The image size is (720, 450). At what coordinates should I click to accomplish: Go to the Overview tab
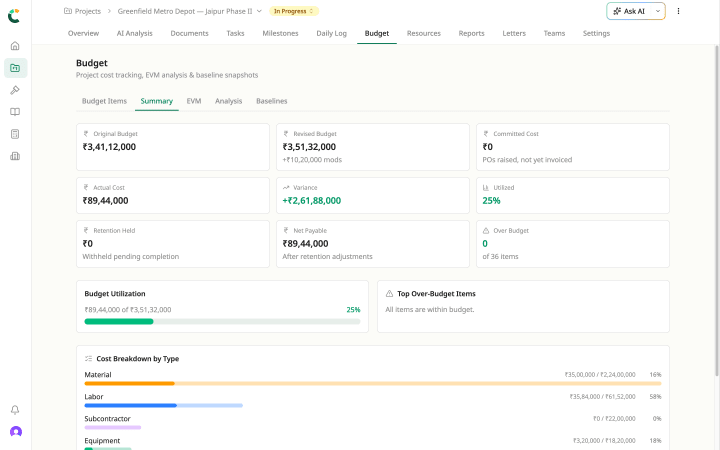(83, 33)
